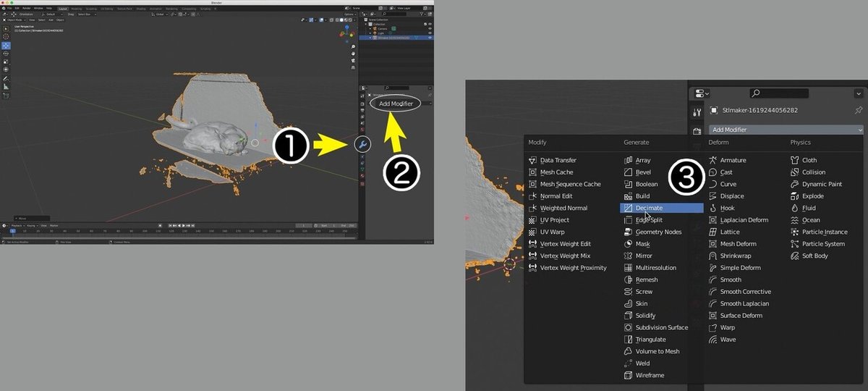868x391 pixels.
Task: Expand the Move operator panel
Action: coord(32,218)
